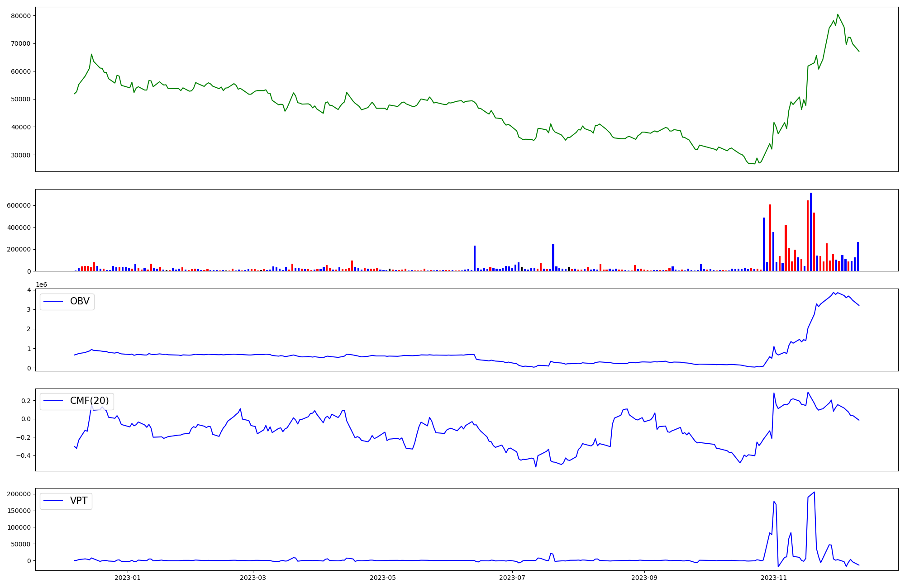Click the 30000 tick on price axis
905x588 pixels.
click(x=20, y=155)
